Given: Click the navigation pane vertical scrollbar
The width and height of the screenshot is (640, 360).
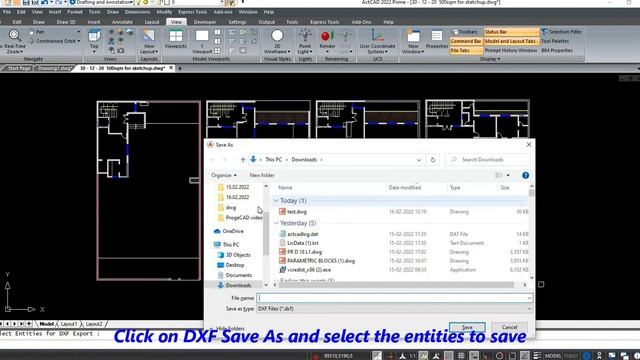Looking at the screenshot, I should point(266,235).
